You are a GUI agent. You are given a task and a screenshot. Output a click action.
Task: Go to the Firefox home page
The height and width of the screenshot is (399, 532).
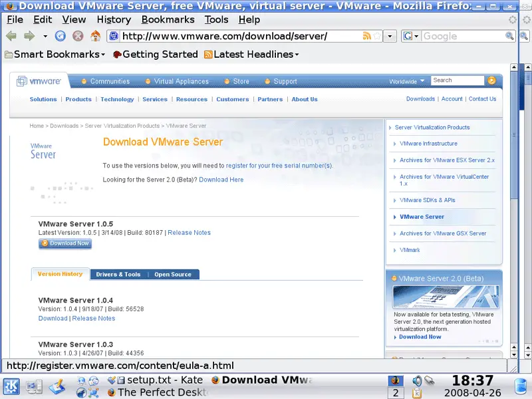pos(96,36)
